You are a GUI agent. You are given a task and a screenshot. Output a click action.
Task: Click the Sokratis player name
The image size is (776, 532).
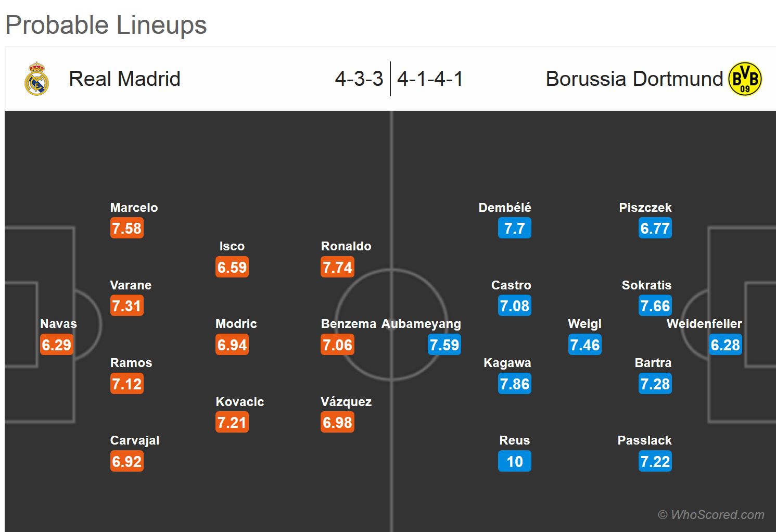[646, 285]
